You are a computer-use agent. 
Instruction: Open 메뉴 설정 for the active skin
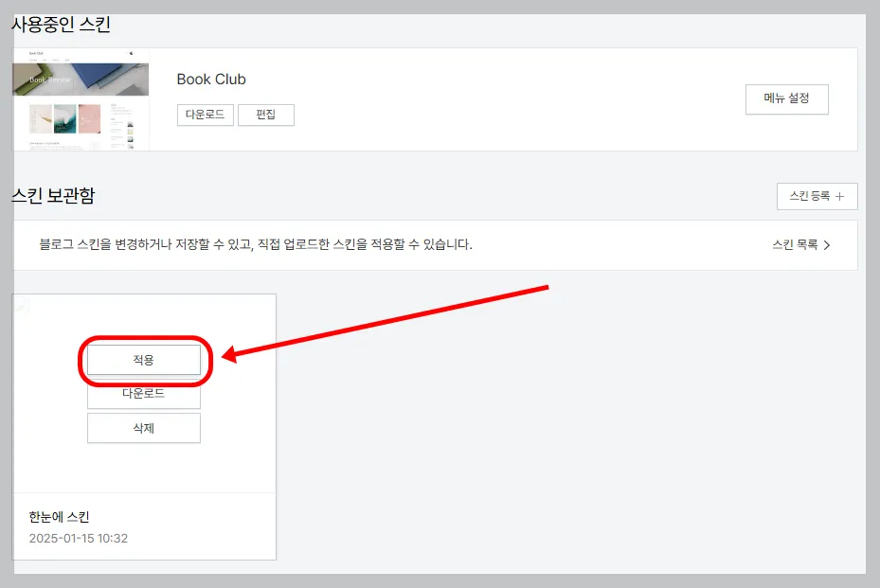[786, 98]
